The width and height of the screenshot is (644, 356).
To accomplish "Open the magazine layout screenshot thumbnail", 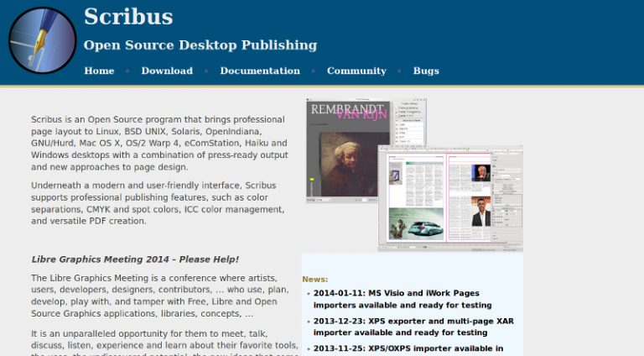I will [x=450, y=198].
